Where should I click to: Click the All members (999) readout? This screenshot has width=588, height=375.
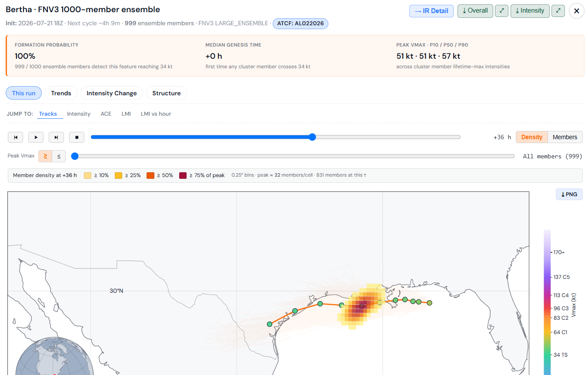[553, 156]
